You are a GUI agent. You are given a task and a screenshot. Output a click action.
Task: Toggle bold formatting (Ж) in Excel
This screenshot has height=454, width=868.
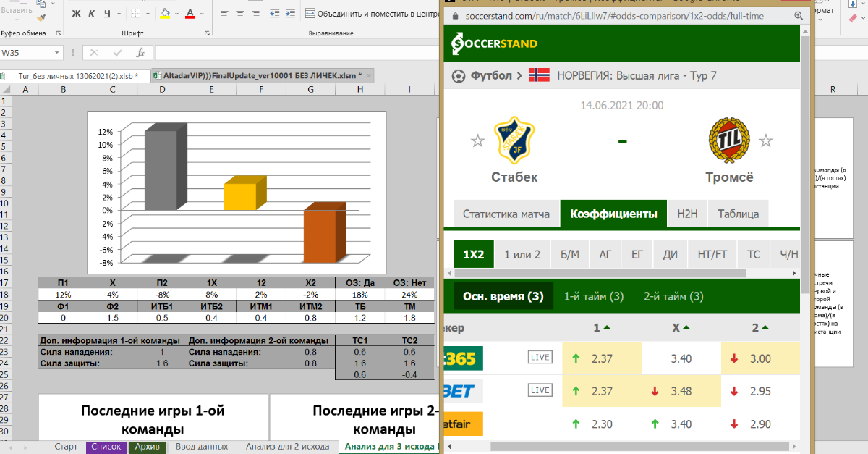[76, 14]
